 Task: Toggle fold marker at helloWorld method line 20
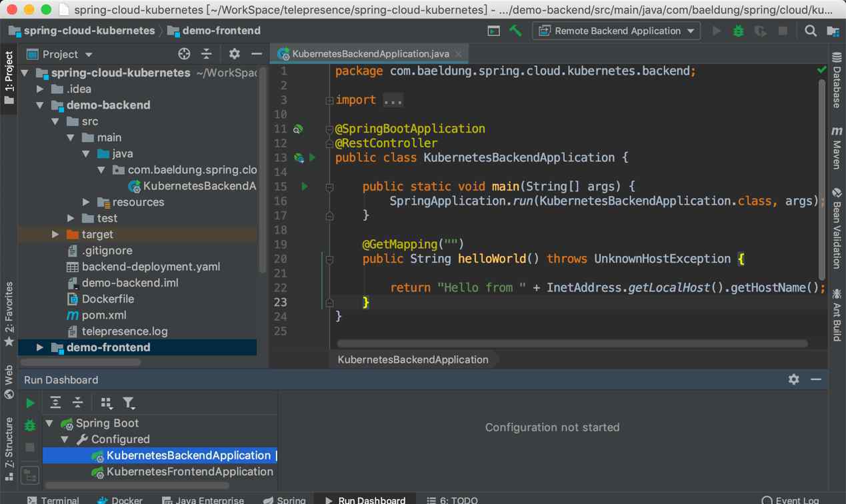click(x=329, y=259)
